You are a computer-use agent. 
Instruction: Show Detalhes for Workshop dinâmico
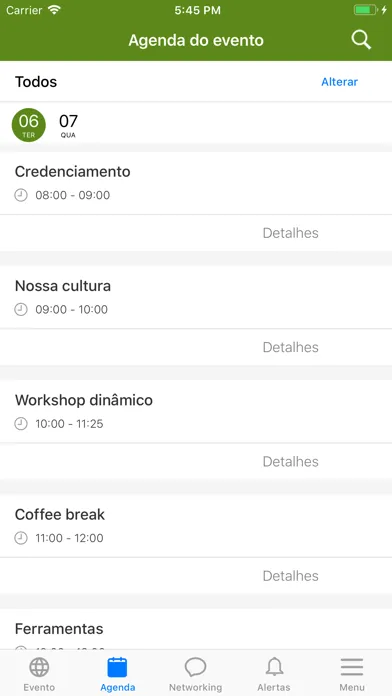click(291, 462)
